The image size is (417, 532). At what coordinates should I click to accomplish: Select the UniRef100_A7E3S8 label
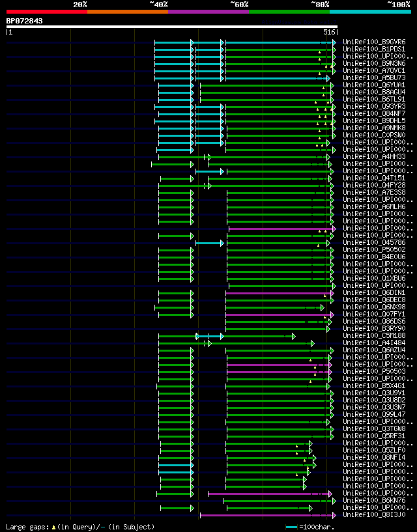click(374, 192)
